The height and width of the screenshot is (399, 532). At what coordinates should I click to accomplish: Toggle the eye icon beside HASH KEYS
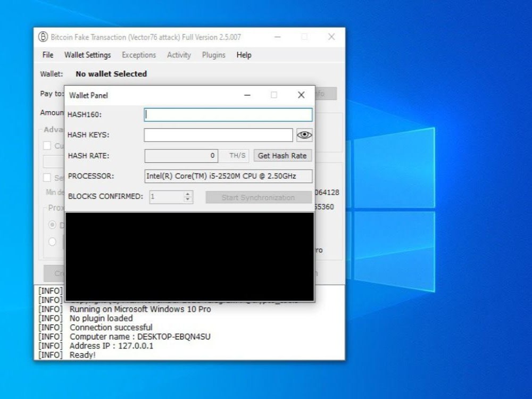tap(304, 135)
